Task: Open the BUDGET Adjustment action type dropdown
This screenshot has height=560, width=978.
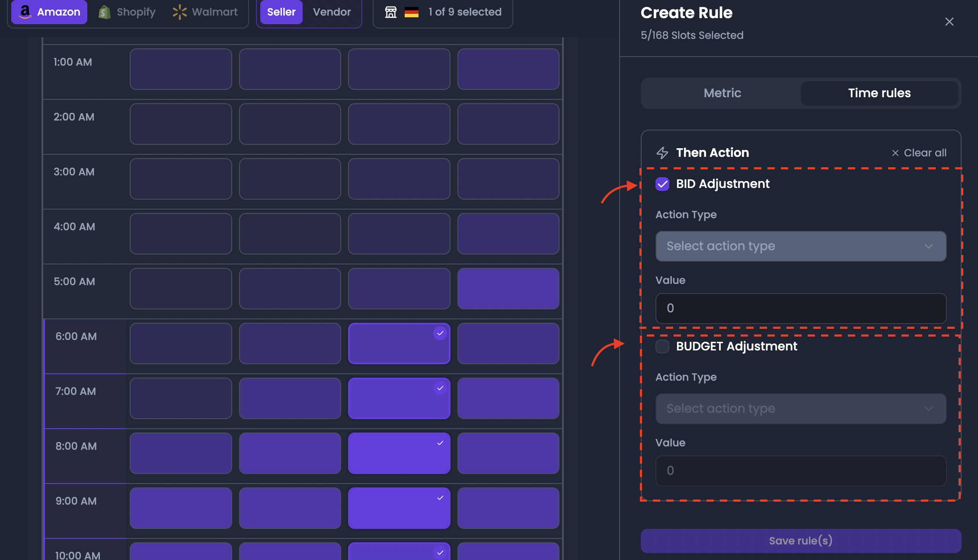Action: (x=801, y=409)
